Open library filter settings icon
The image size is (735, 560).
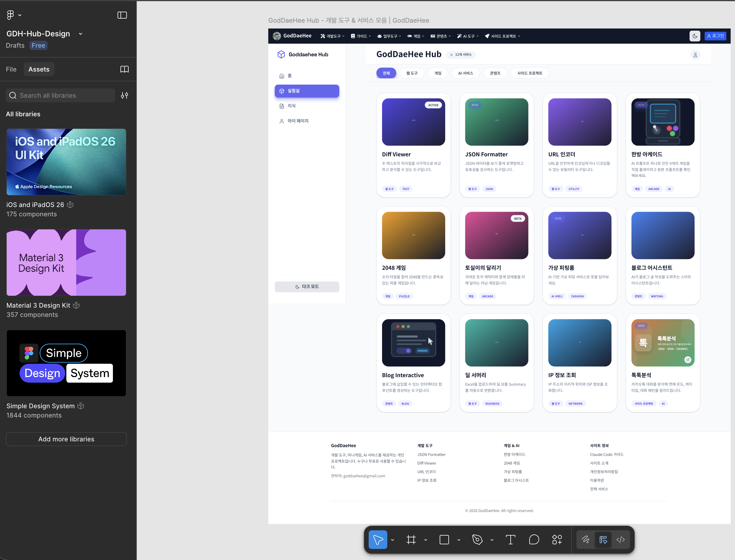pyautogui.click(x=124, y=96)
